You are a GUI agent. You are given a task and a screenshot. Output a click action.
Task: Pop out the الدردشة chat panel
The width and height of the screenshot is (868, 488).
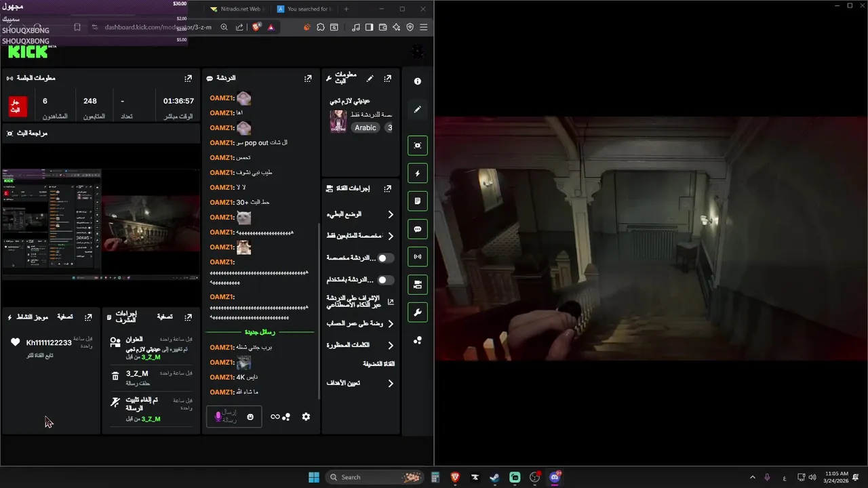coord(308,79)
